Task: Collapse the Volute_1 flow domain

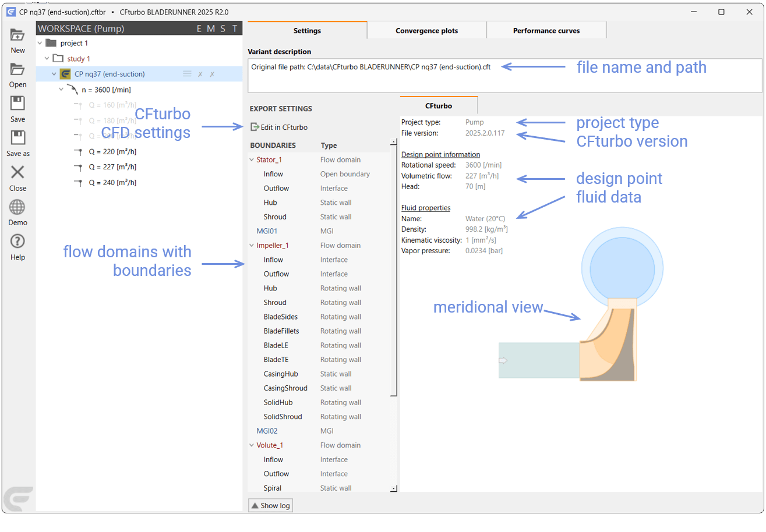Action: [252, 445]
